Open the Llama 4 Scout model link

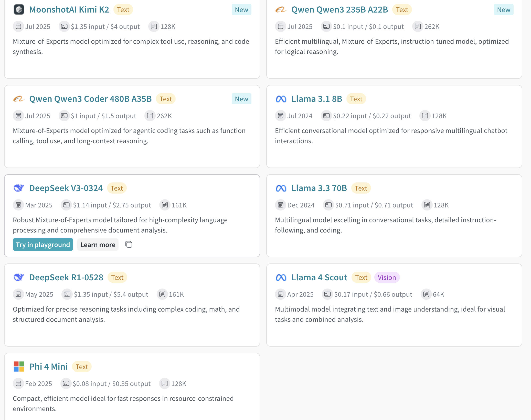pyautogui.click(x=319, y=278)
